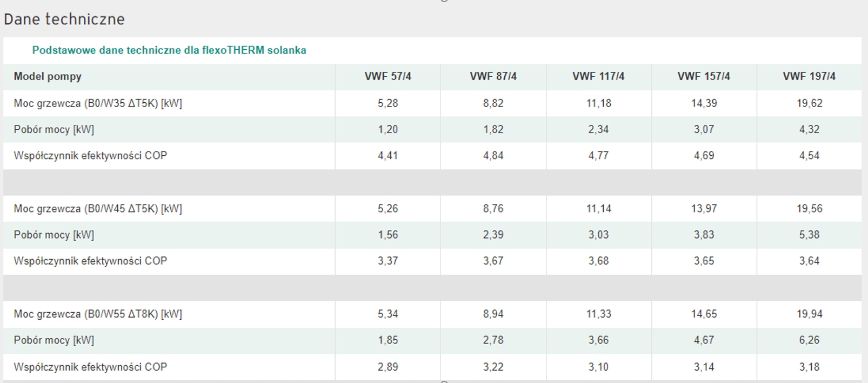Image resolution: width=868 pixels, height=383 pixels.
Task: Select the 3,68 COP value cell
Action: point(598,261)
